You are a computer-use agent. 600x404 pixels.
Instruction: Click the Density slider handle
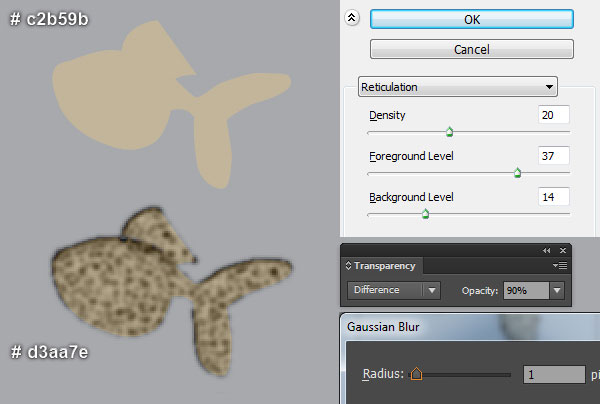[x=450, y=132]
